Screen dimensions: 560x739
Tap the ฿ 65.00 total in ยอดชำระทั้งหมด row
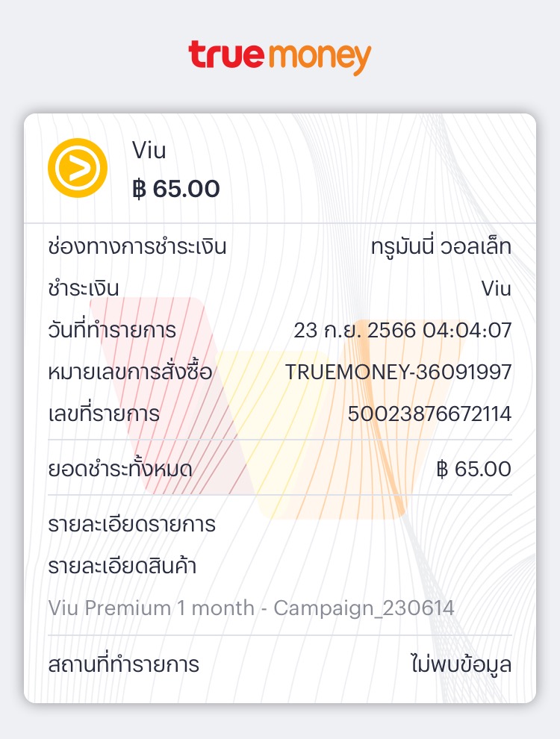click(x=474, y=469)
